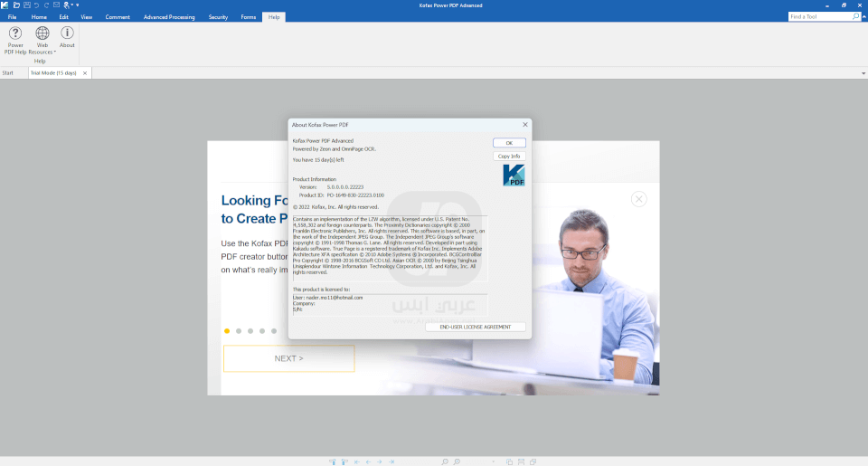The width and height of the screenshot is (868, 466).
Task: Click the NEXT > button
Action: [289, 358]
